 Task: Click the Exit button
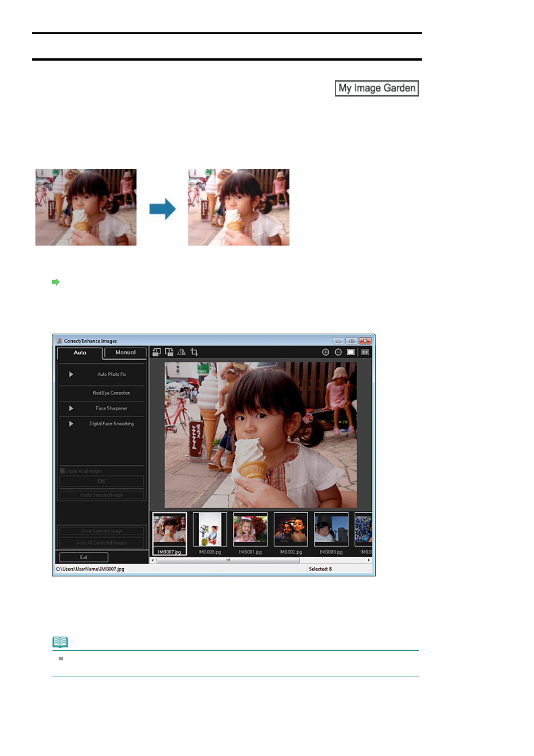click(84, 557)
